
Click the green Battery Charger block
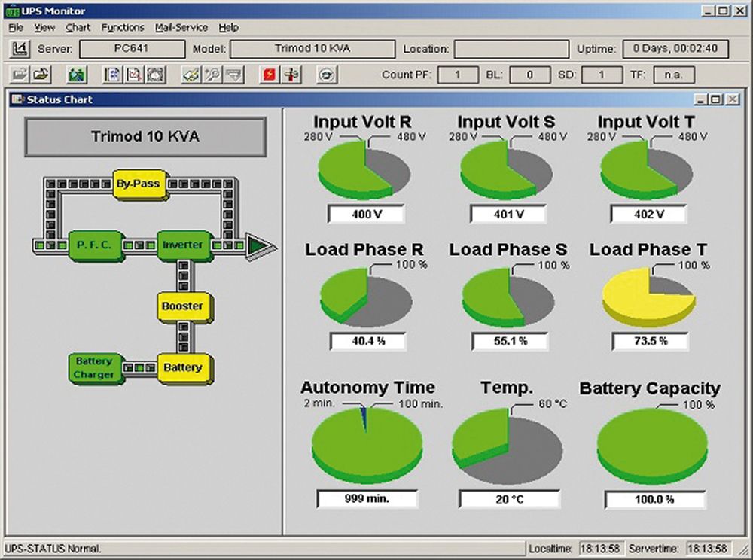(x=96, y=368)
